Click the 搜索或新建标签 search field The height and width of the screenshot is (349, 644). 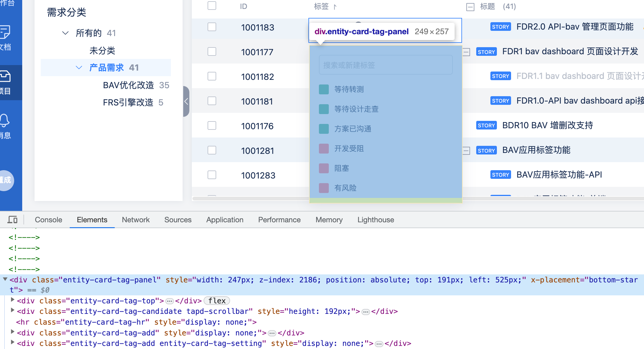pos(386,65)
